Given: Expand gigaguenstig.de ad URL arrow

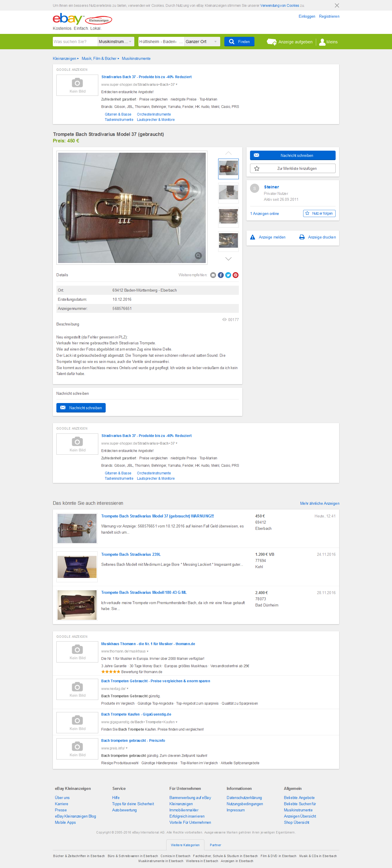Looking at the screenshot, I should [177, 722].
